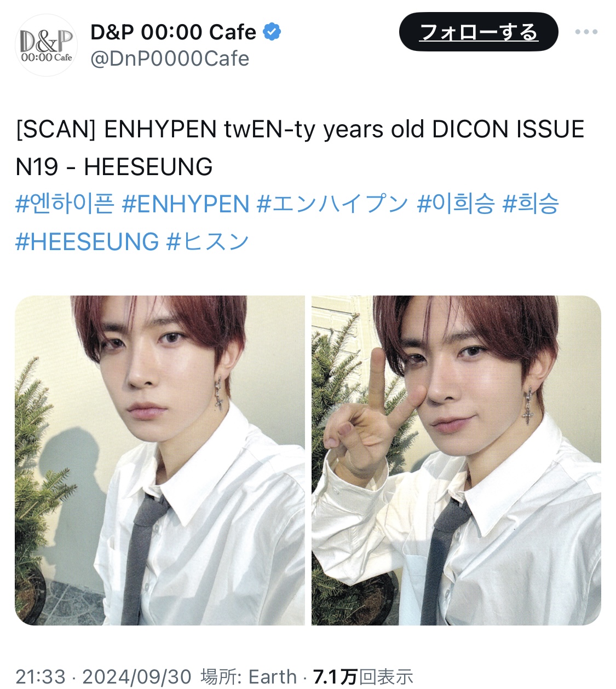Viewport: 616px width, 689px height.
Task: View the right peace-sign photo
Action: tap(456, 460)
